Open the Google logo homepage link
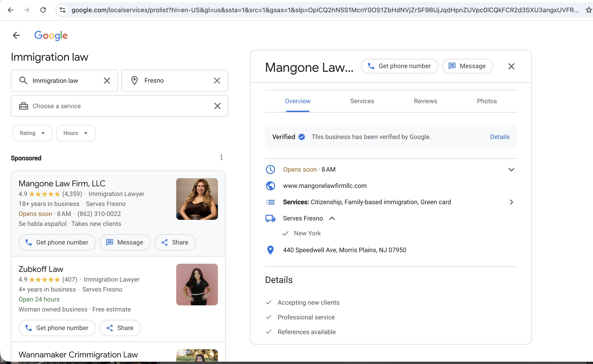Screen dimensions: 593x364 click(51, 36)
